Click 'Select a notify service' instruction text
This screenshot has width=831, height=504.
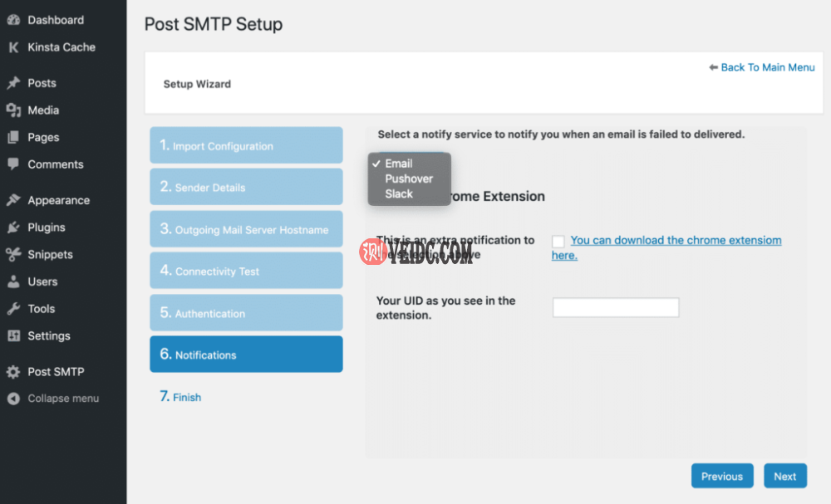(561, 135)
